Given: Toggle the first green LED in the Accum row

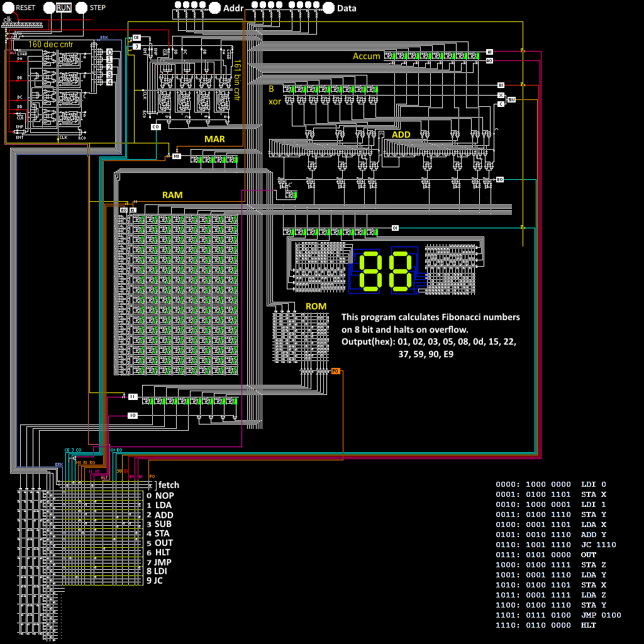Looking at the screenshot, I should click(393, 55).
